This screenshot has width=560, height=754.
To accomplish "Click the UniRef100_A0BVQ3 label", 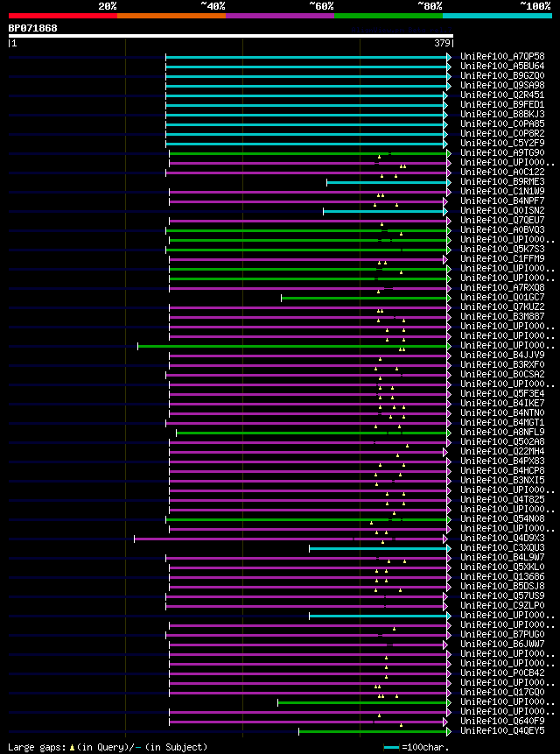I will click(502, 229).
